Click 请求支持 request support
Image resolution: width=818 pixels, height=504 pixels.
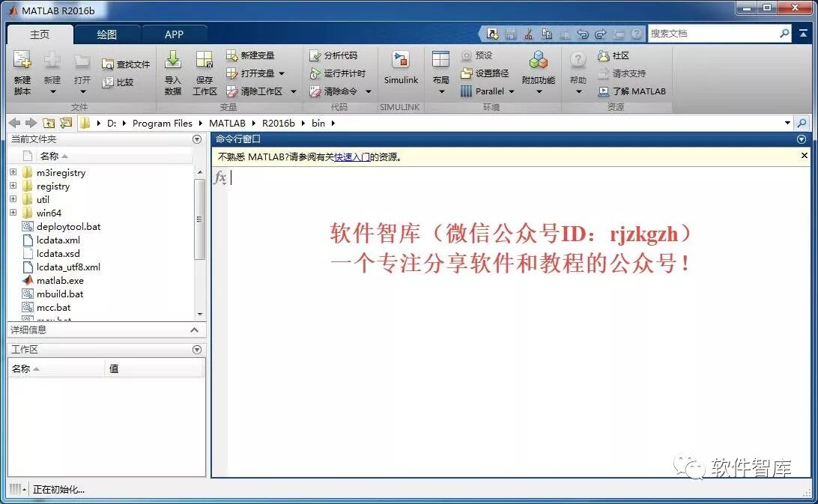pyautogui.click(x=621, y=73)
